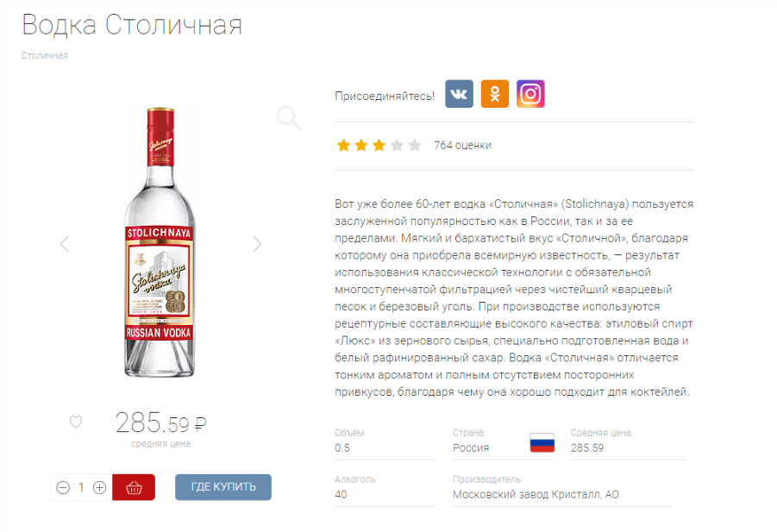This screenshot has width=777, height=532.
Task: Add product to favorites with heart icon
Action: pyautogui.click(x=76, y=422)
